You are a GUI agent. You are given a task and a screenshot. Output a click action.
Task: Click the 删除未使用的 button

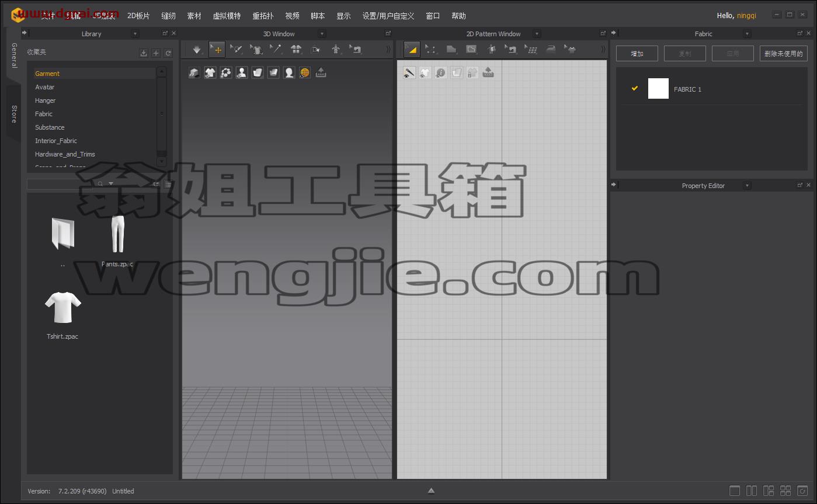pos(784,54)
